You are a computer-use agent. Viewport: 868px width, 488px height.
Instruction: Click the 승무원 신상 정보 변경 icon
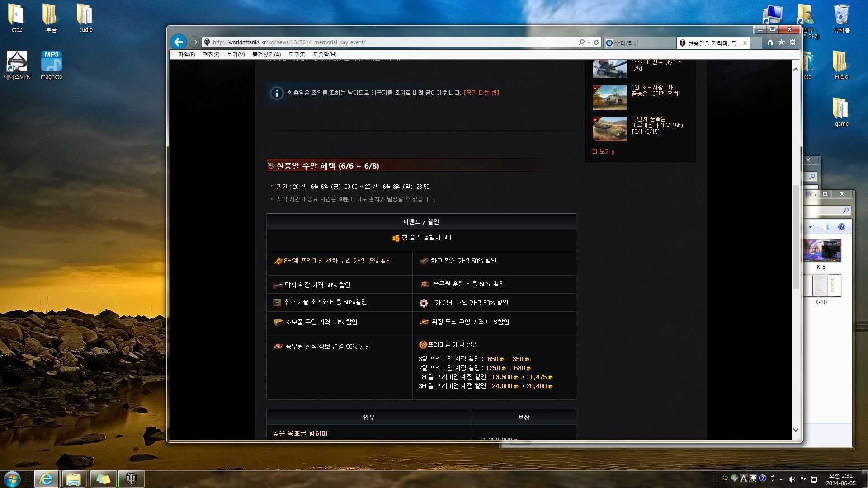click(278, 347)
